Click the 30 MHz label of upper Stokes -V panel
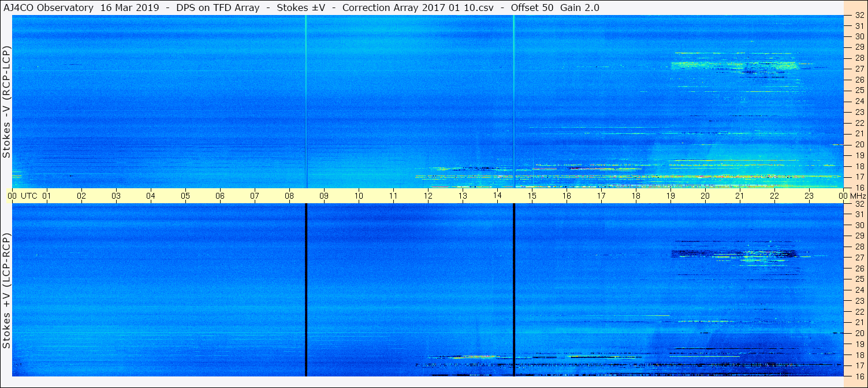This screenshot has width=868, height=388. click(x=859, y=36)
